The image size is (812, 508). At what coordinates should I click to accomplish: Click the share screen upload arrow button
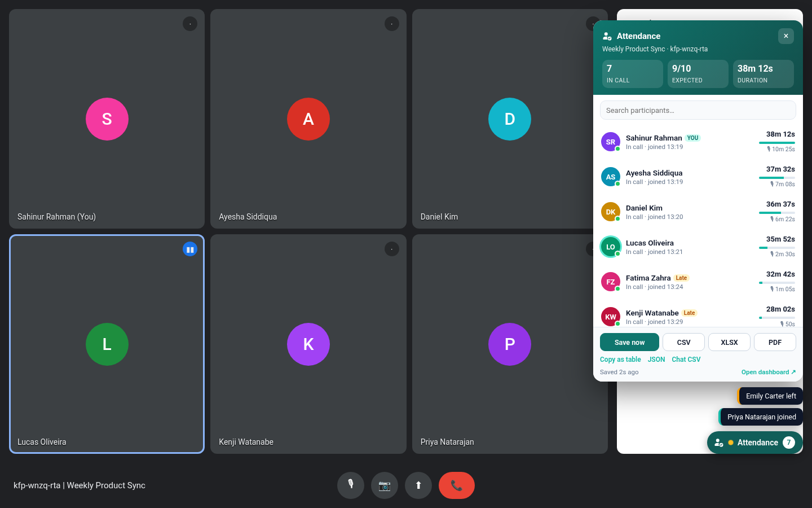point(418,485)
